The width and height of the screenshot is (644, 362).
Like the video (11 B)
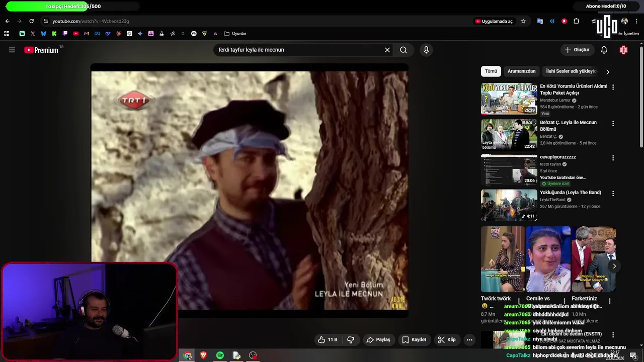tap(328, 340)
